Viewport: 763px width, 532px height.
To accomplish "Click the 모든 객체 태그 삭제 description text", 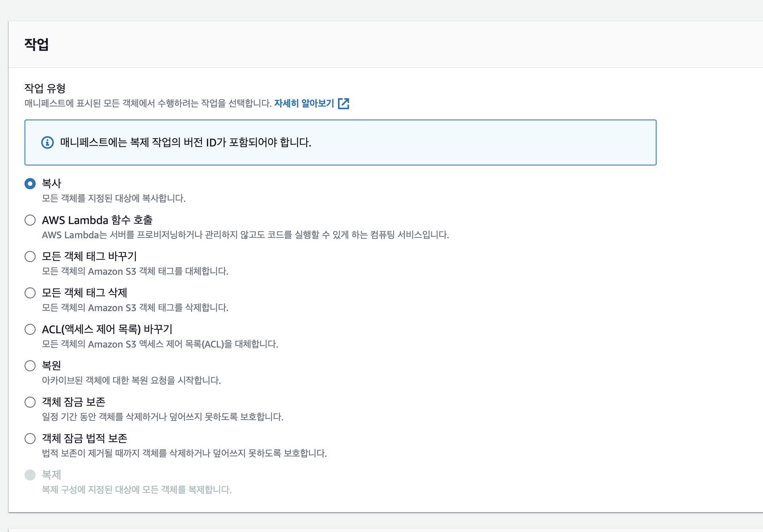I will click(x=135, y=308).
